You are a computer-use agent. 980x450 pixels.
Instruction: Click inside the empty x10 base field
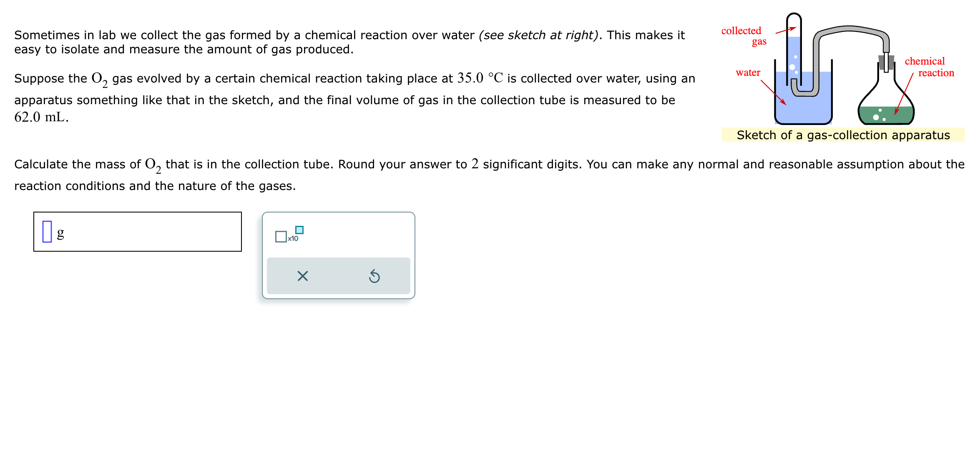[x=280, y=237]
